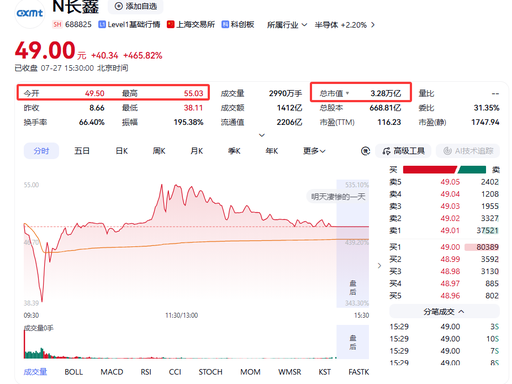Viewport: 512px width, 384px height.
Task: Add stock to watchlist with 添加自选
Action: [136, 6]
